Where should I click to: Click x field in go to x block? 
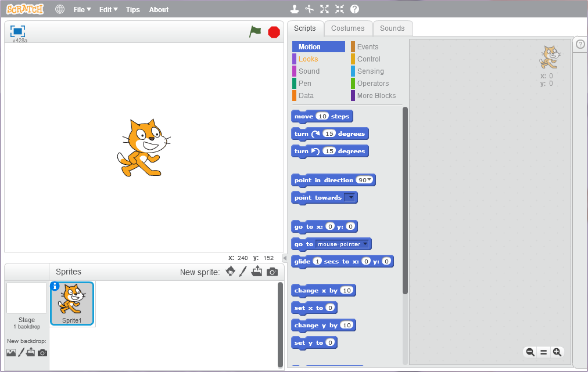[329, 226]
